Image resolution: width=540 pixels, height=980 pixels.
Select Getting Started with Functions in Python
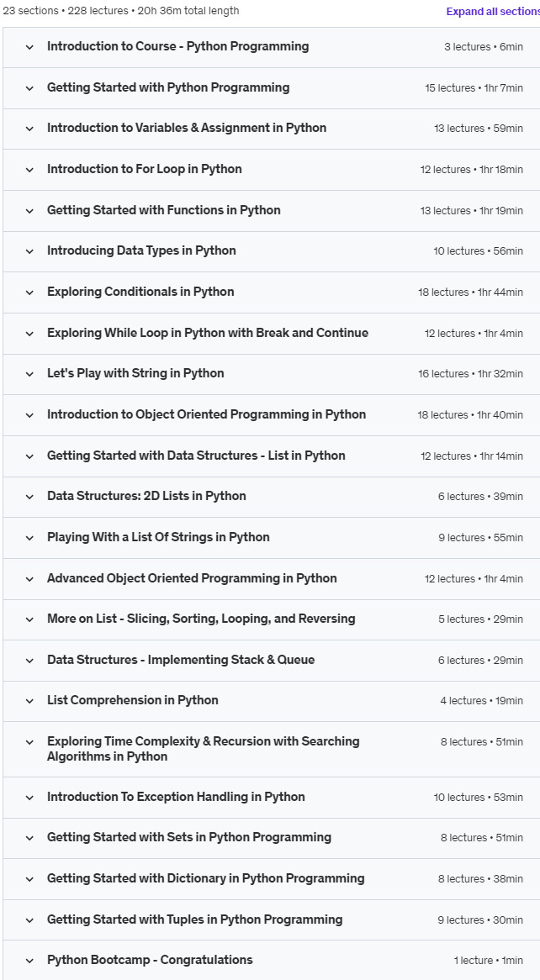click(164, 211)
